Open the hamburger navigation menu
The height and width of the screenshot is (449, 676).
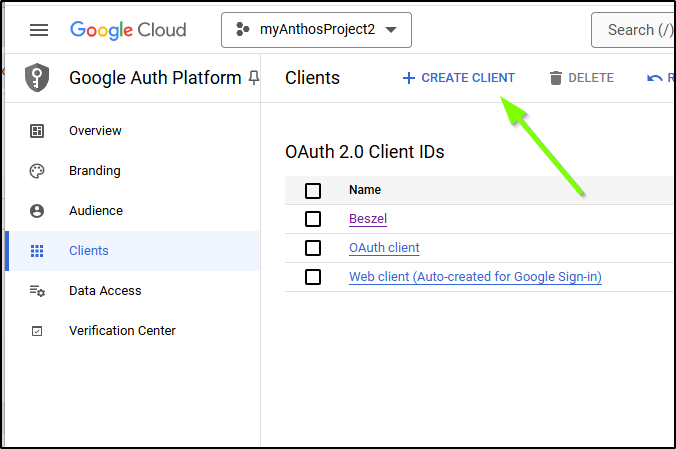click(39, 30)
